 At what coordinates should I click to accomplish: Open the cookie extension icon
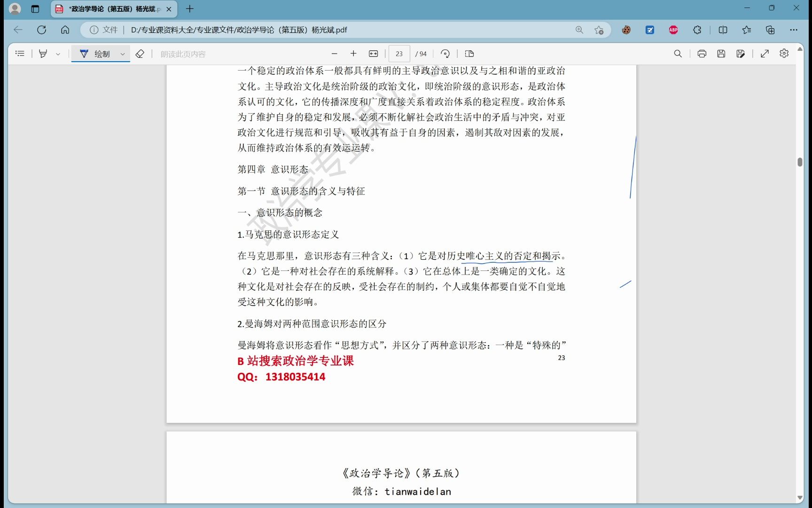click(x=626, y=30)
